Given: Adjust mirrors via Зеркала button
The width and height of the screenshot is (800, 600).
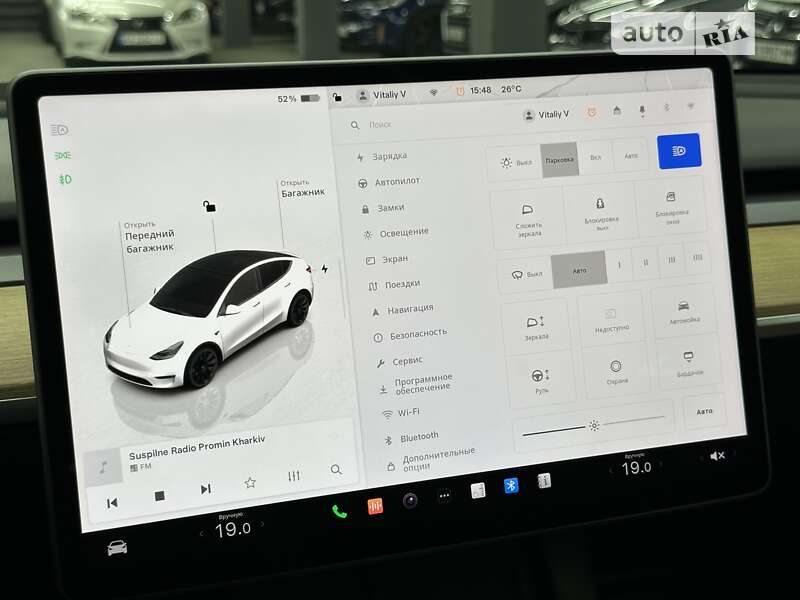Looking at the screenshot, I should [x=536, y=328].
